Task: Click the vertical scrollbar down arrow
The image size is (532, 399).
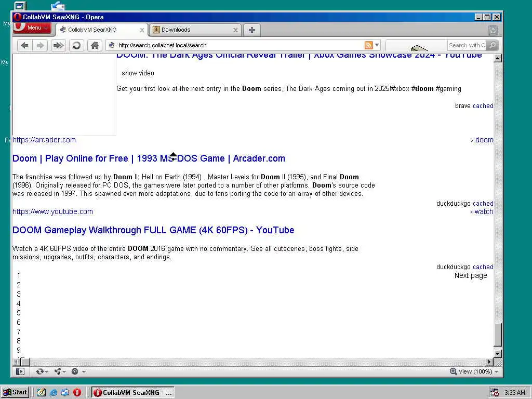Action: pos(498,353)
